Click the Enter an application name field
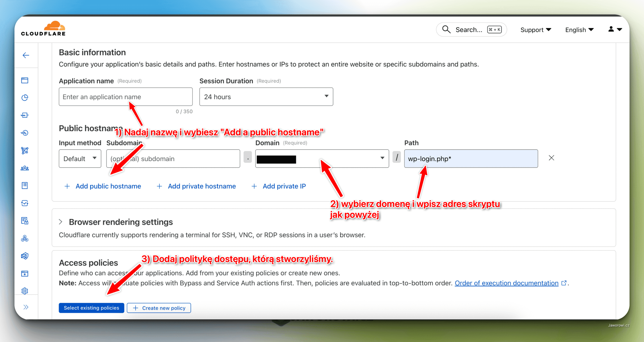This screenshot has width=644, height=342. (x=125, y=97)
